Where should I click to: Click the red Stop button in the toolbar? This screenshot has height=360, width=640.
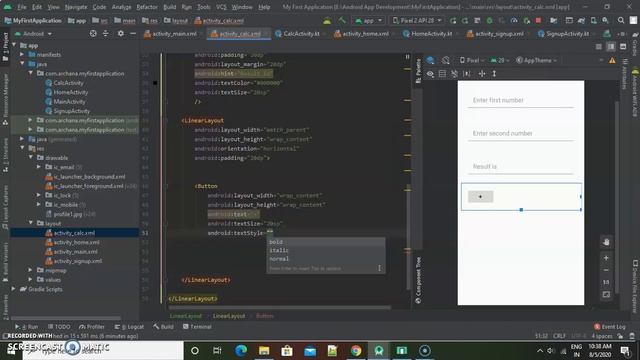[x=538, y=20]
